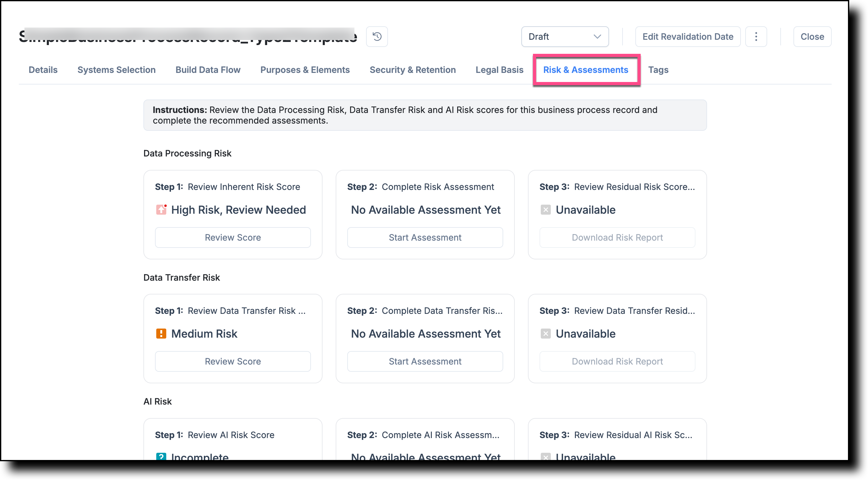Open the Tags tab
Screen dimensions: 868x480
658,70
